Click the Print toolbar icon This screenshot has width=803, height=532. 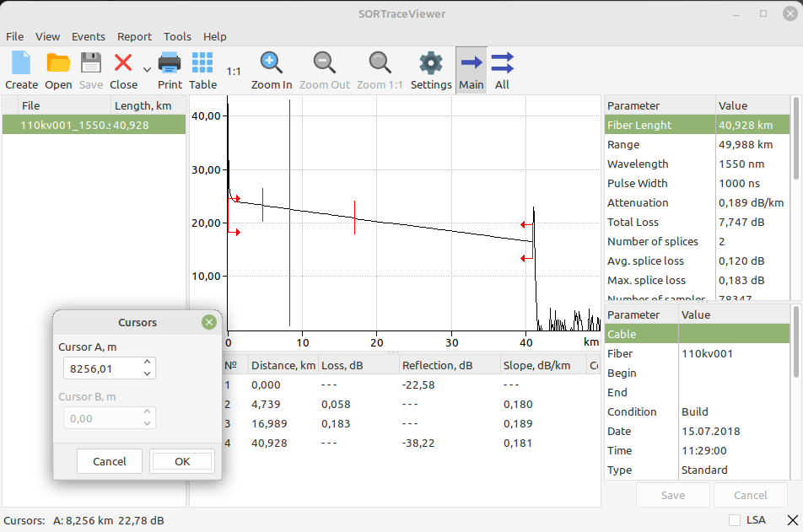click(x=170, y=64)
